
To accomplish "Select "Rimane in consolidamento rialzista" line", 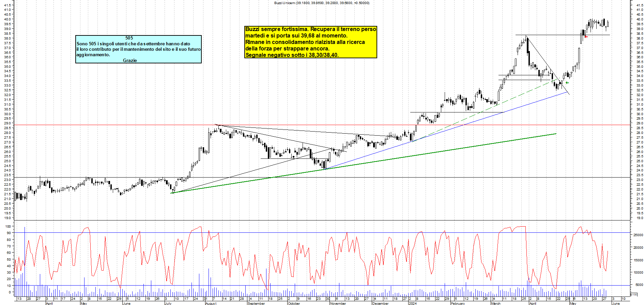I will [305, 42].
